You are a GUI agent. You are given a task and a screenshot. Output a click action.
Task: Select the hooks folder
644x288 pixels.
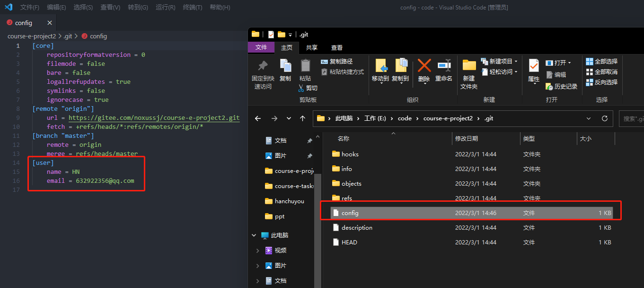point(350,154)
